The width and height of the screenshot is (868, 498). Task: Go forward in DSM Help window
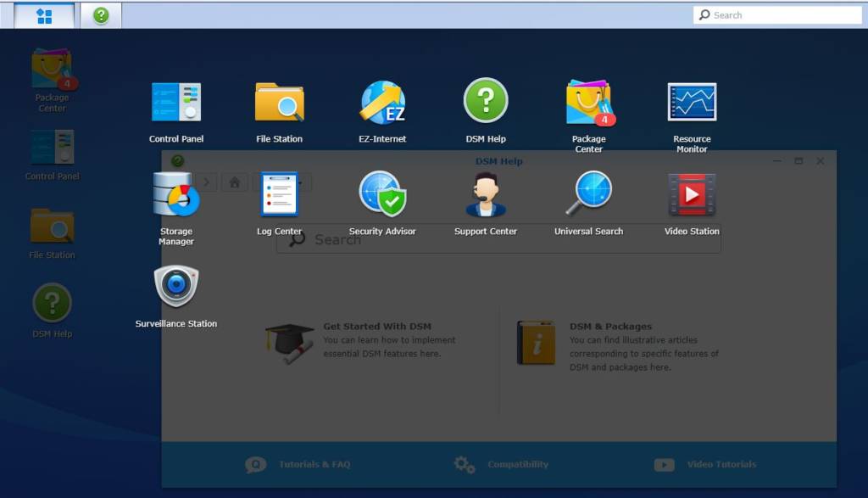point(206,182)
